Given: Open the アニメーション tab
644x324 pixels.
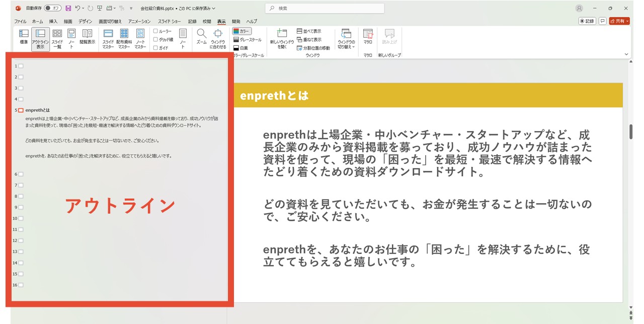Looking at the screenshot, I should click(139, 22).
